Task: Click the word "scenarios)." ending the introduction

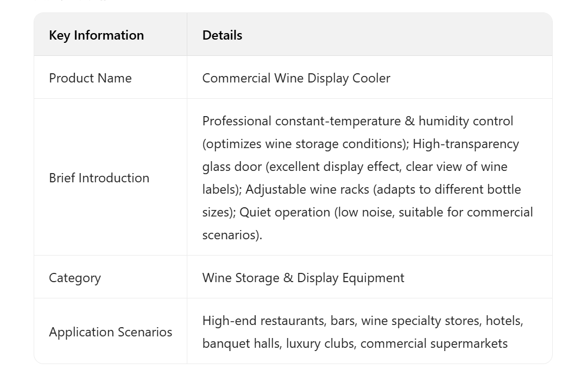Action: point(232,235)
